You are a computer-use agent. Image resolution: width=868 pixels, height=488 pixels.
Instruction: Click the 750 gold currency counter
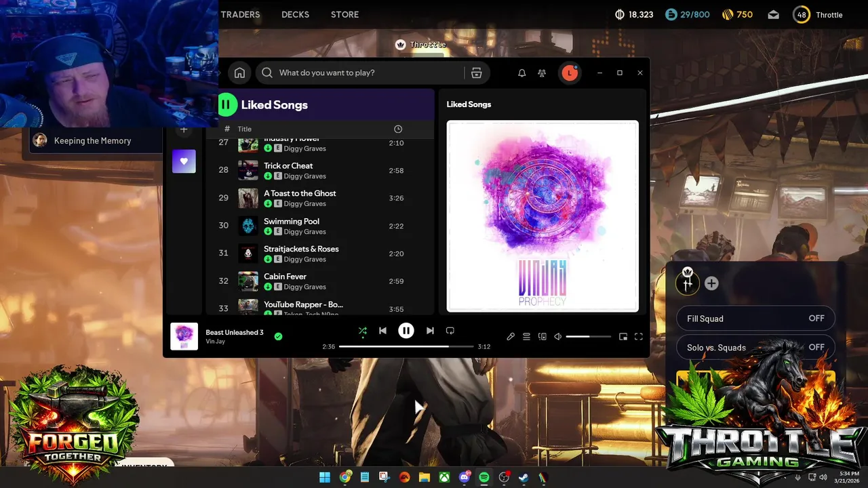pos(737,14)
